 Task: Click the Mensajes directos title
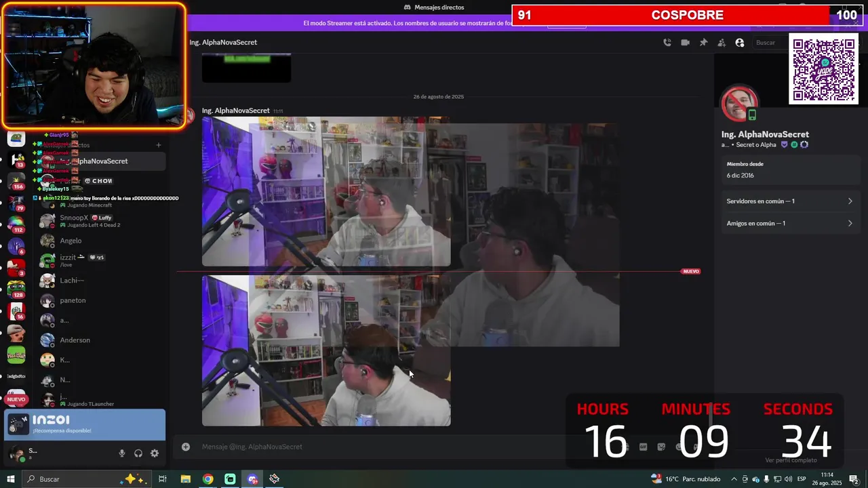click(x=439, y=7)
